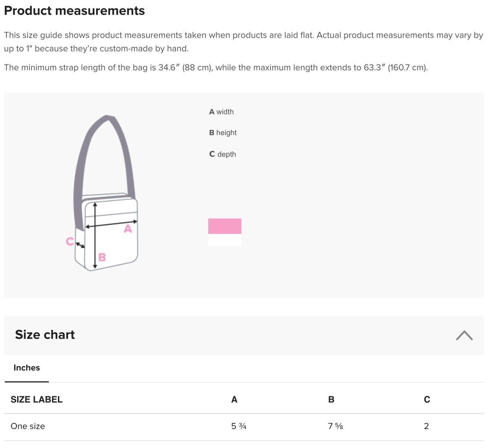Screen dimensions: 489x448
Task: Open the Size chart header row
Action: click(45, 335)
